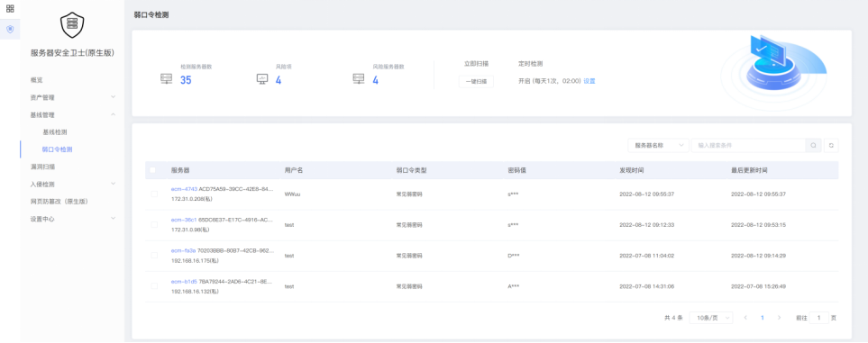This screenshot has height=343, width=868.
Task: Go to next page arrow in pagination
Action: [779, 318]
